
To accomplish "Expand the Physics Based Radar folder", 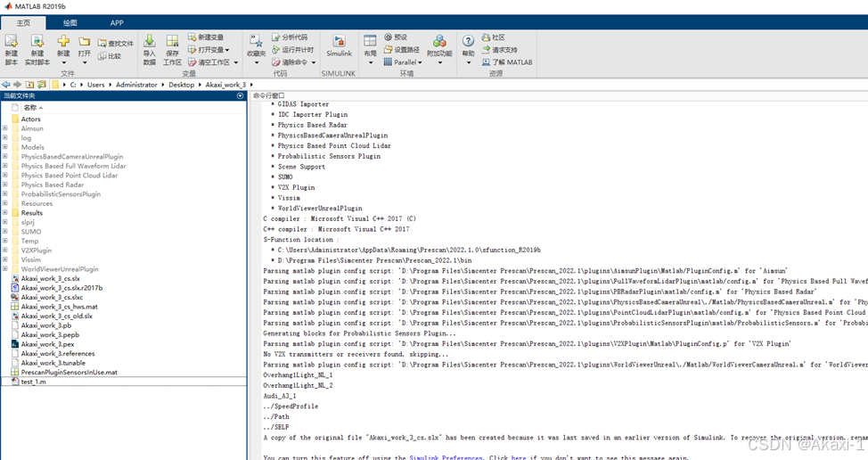I will [5, 185].
